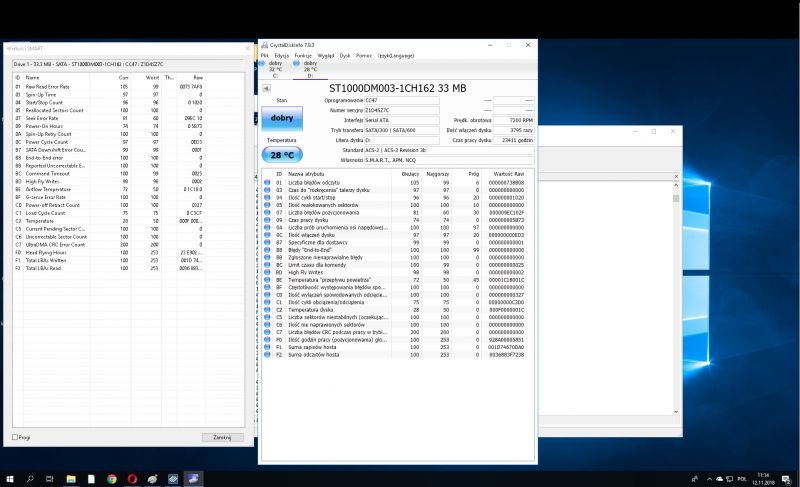Click scroll-down arrow in the background window
The height and width of the screenshot is (487, 800).
[676, 412]
